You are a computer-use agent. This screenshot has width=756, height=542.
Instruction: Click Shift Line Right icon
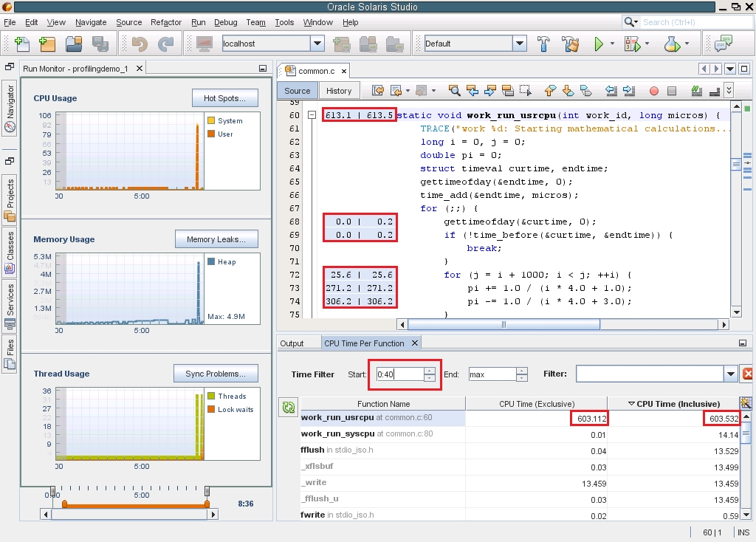629,91
